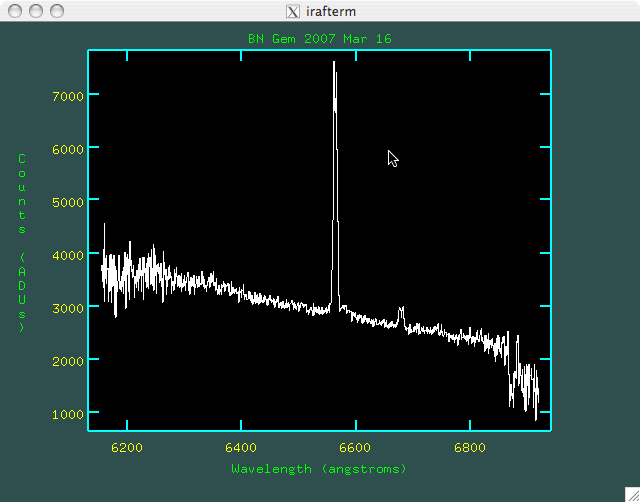Click the 5000 counts tick label
Image resolution: width=640 pixels, height=502 pixels.
(x=68, y=202)
